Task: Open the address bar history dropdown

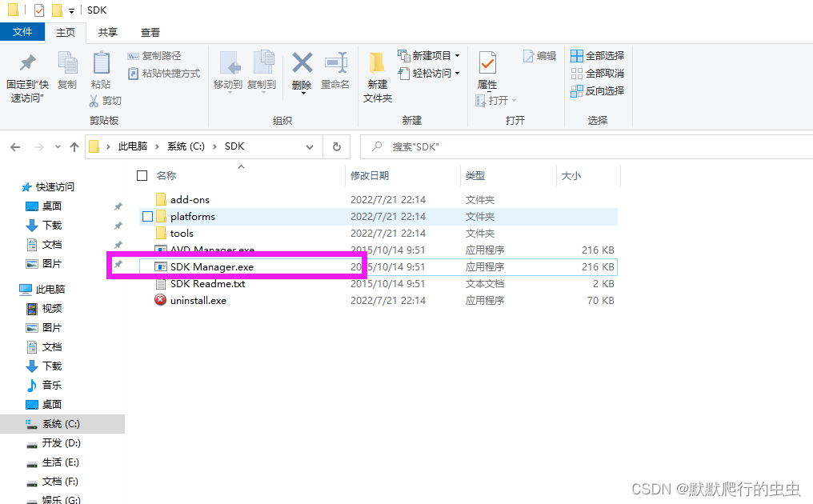Action: tap(310, 146)
